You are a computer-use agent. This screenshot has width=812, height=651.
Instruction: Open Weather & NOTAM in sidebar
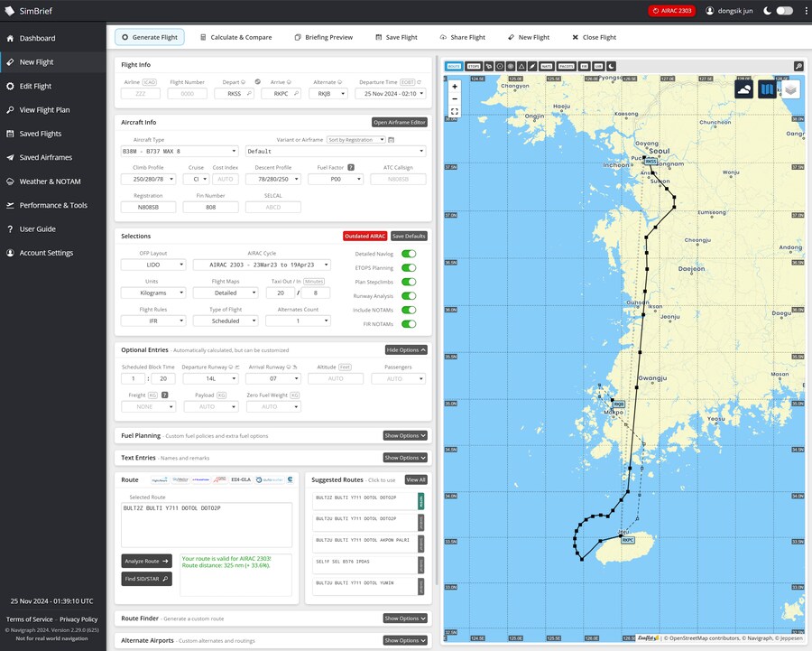tap(50, 181)
